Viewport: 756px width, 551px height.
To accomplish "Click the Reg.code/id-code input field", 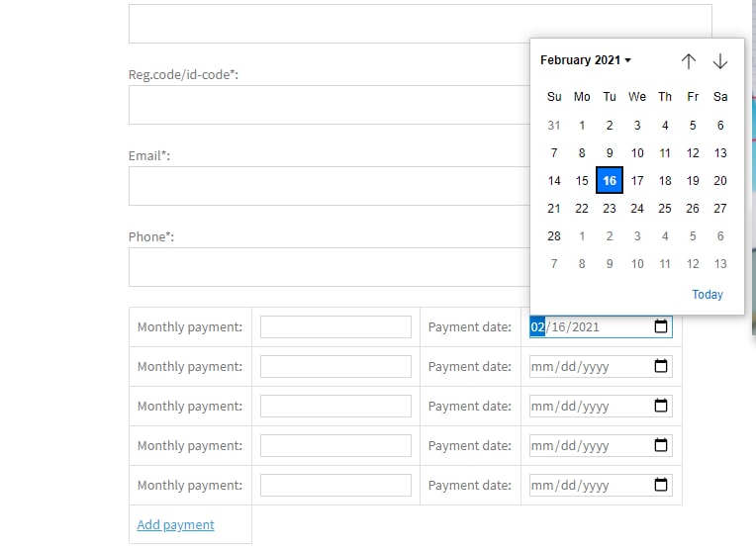I will point(327,105).
